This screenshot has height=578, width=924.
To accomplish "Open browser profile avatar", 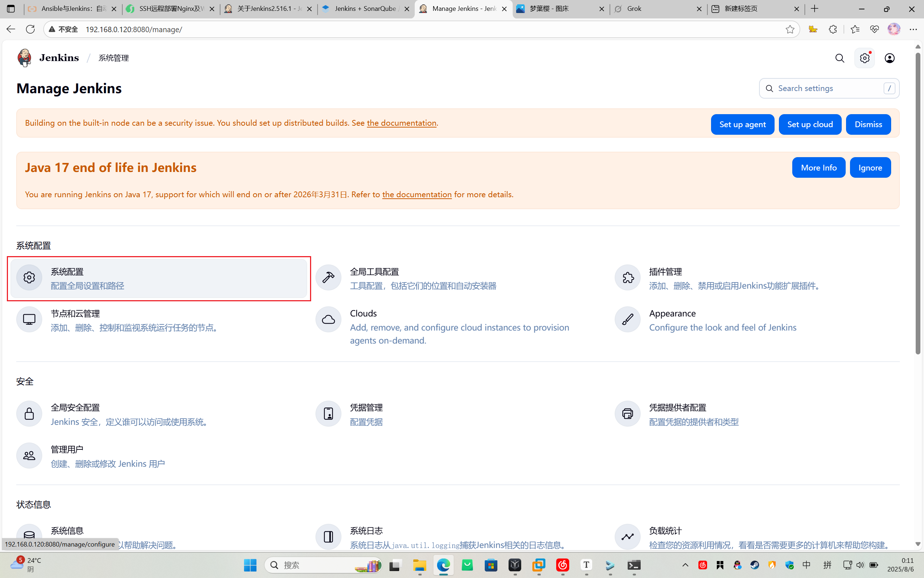I will coord(894,29).
